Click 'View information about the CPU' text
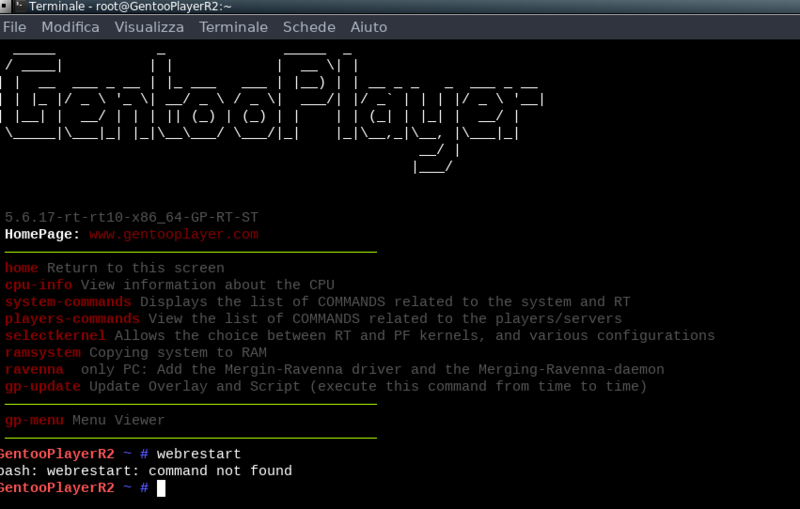800x509 pixels. tap(208, 285)
